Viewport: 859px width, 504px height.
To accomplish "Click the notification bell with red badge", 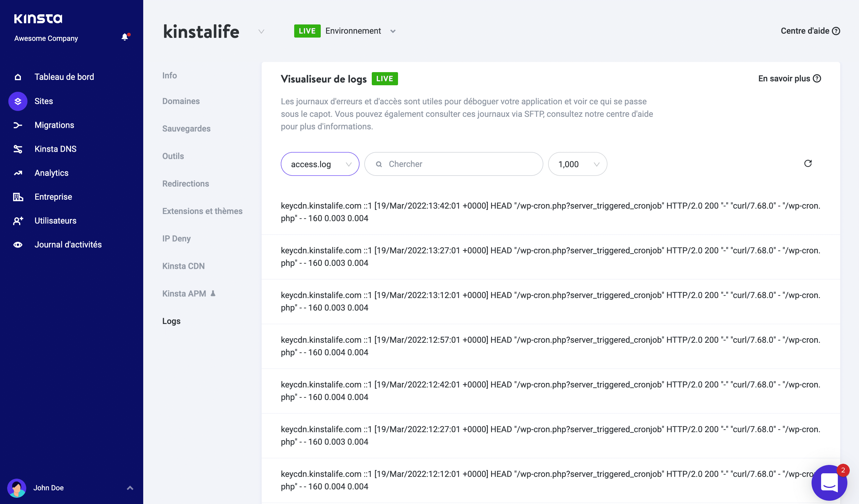I will [124, 37].
